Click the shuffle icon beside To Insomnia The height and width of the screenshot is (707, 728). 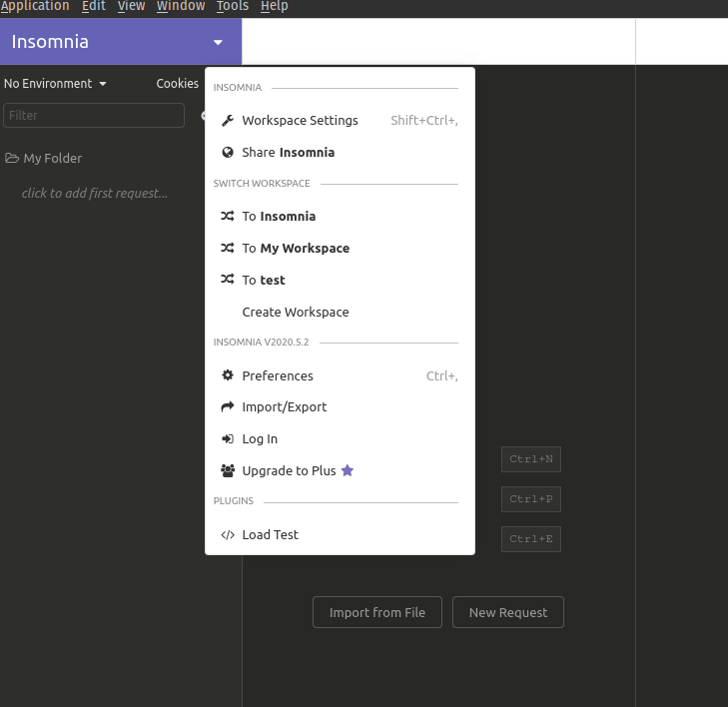[227, 216]
